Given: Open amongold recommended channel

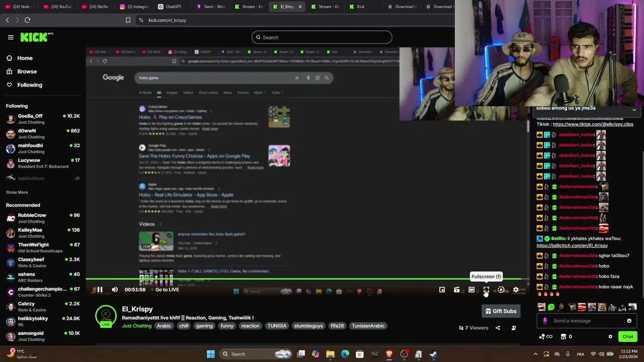Looking at the screenshot, I should coord(43,336).
